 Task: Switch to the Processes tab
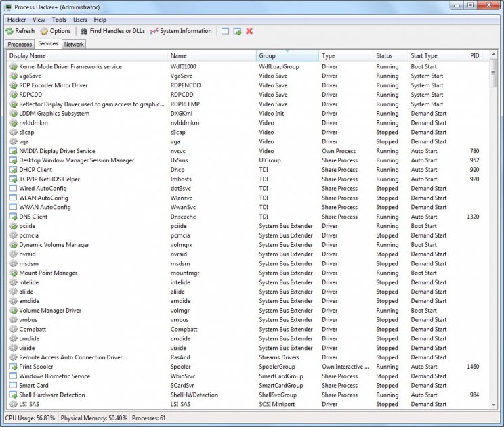coord(20,44)
